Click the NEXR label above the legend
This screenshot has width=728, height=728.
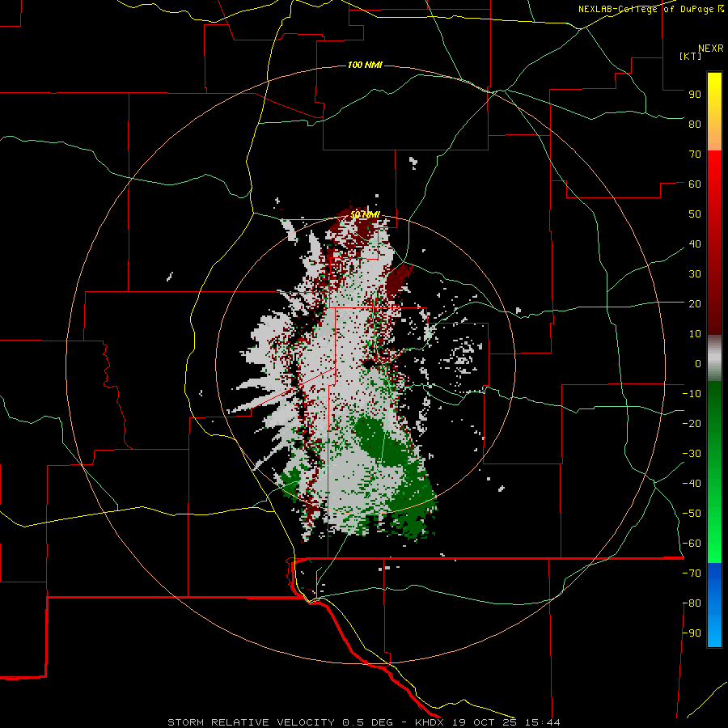(711, 49)
